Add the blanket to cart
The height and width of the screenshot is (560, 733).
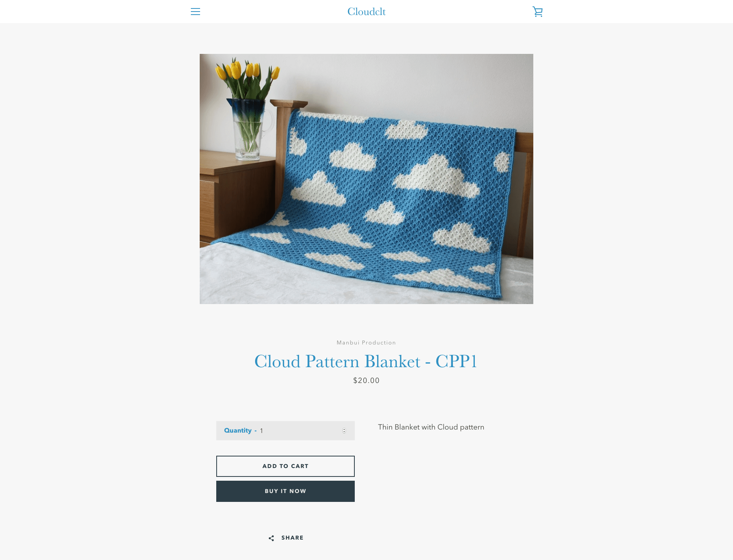pos(286,466)
